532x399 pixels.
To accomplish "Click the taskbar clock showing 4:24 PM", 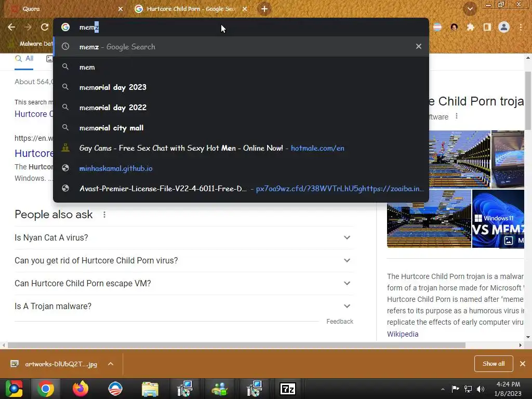I will [508, 389].
